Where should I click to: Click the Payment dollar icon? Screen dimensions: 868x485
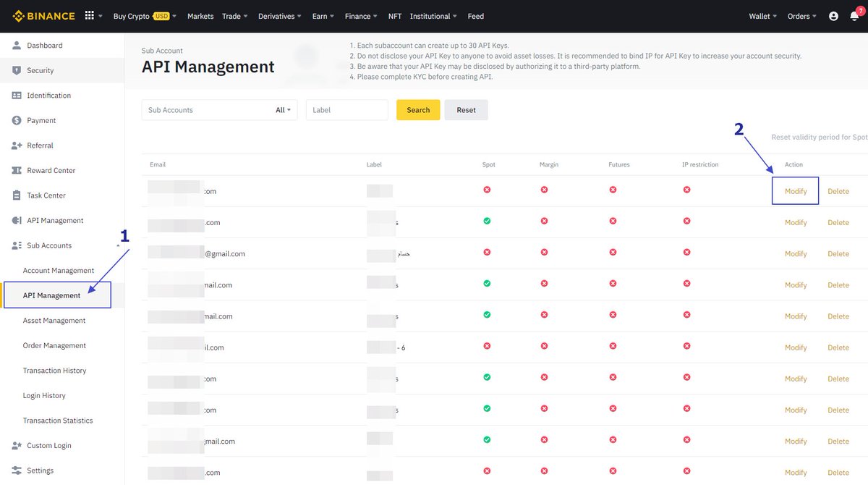click(x=17, y=120)
